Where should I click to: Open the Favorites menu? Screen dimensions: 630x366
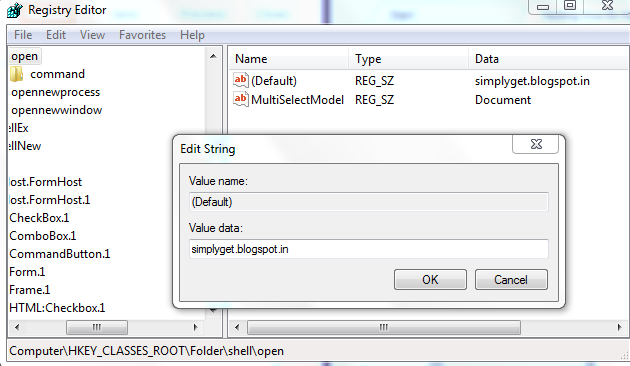[x=142, y=35]
